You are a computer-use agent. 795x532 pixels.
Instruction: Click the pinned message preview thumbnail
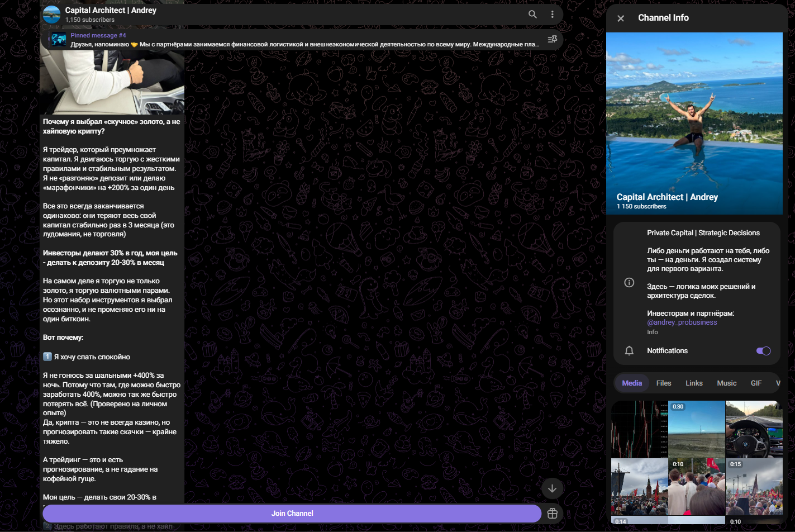point(59,39)
